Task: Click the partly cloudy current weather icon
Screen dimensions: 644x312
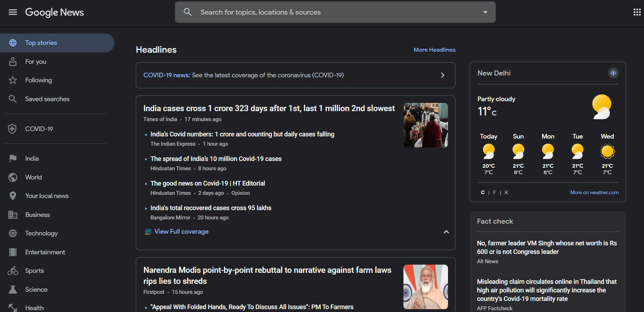Action: 602,106
